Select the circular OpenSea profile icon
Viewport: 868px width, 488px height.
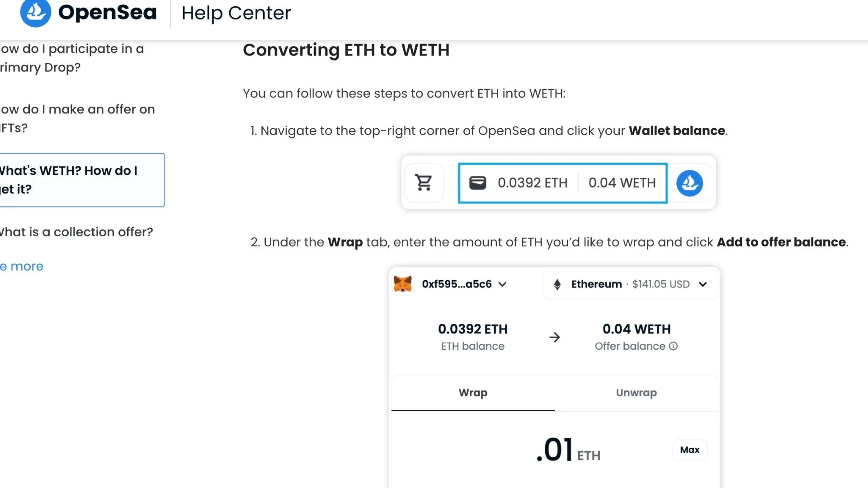691,183
